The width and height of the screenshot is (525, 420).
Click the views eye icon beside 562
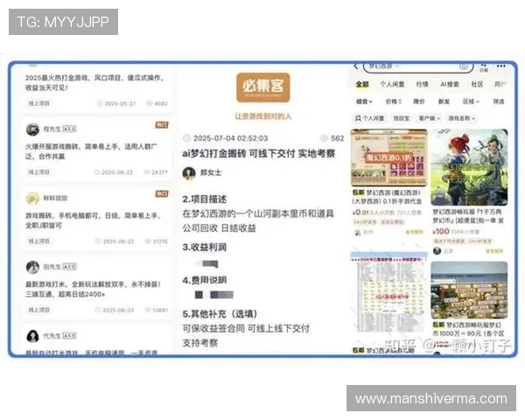pyautogui.click(x=324, y=138)
